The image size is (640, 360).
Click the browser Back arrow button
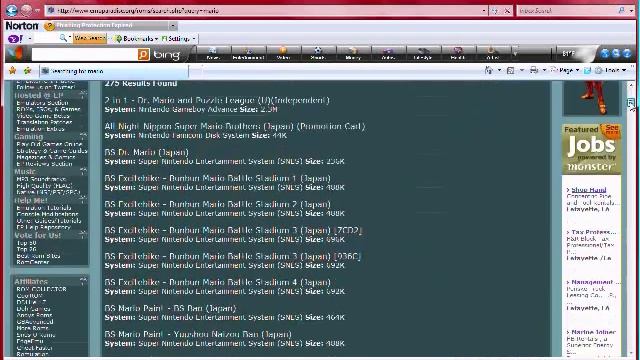click(x=11, y=10)
